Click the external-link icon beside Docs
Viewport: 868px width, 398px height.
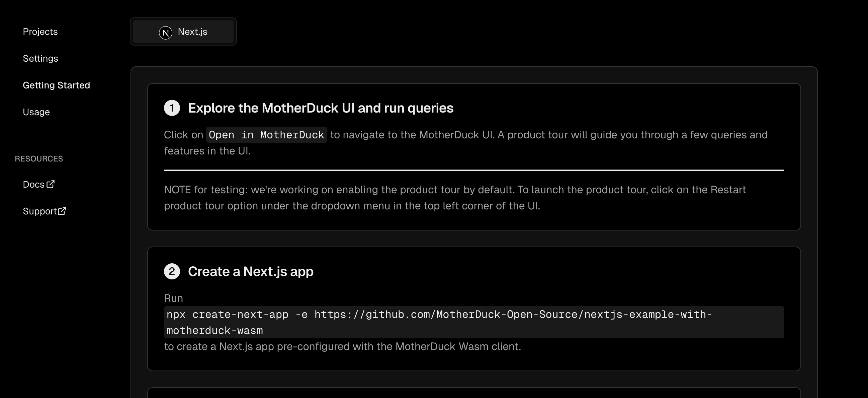click(x=51, y=184)
